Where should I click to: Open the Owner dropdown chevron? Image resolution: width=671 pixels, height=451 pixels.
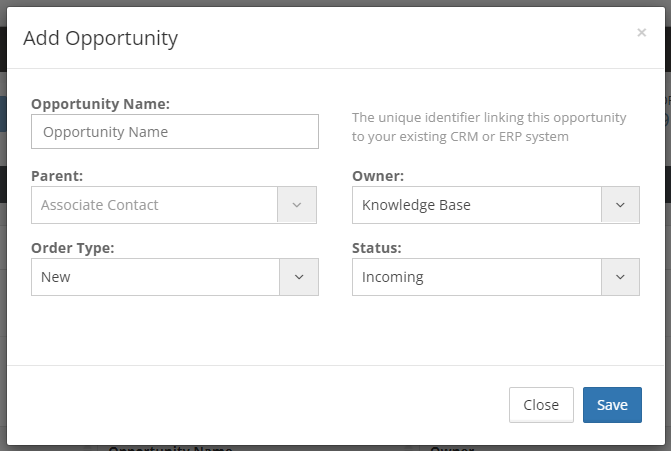pyautogui.click(x=620, y=205)
